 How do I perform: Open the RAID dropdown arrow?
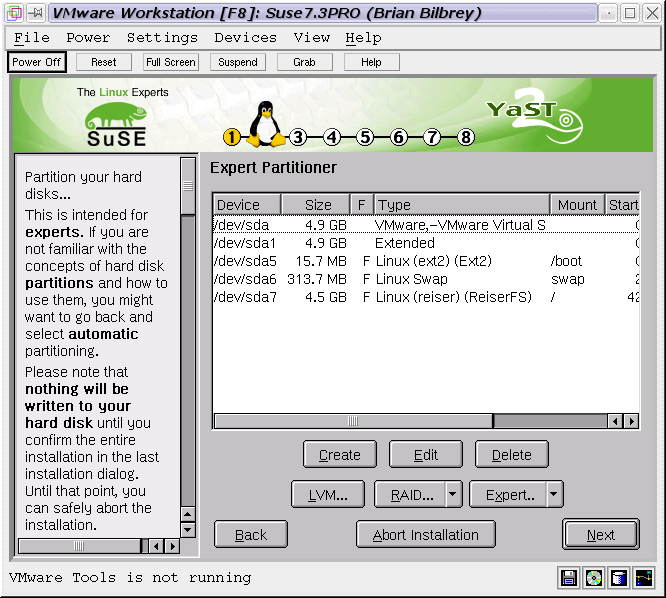tap(453, 494)
